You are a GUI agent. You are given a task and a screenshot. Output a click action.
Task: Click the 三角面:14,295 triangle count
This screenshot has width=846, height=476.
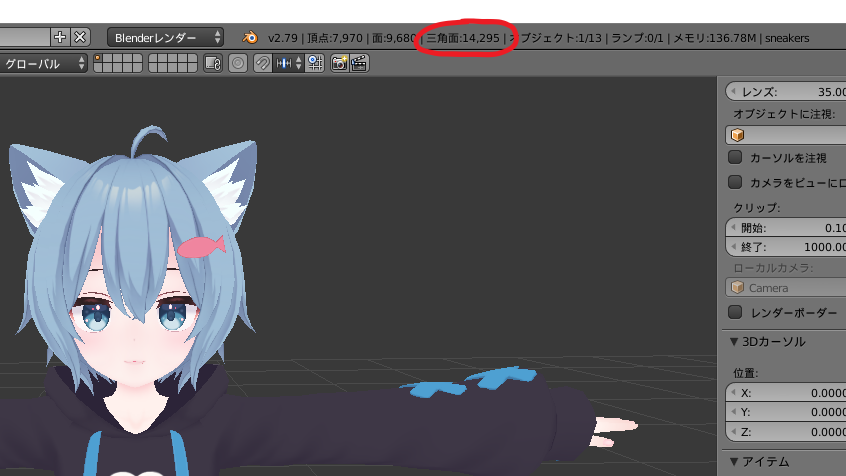(463, 38)
